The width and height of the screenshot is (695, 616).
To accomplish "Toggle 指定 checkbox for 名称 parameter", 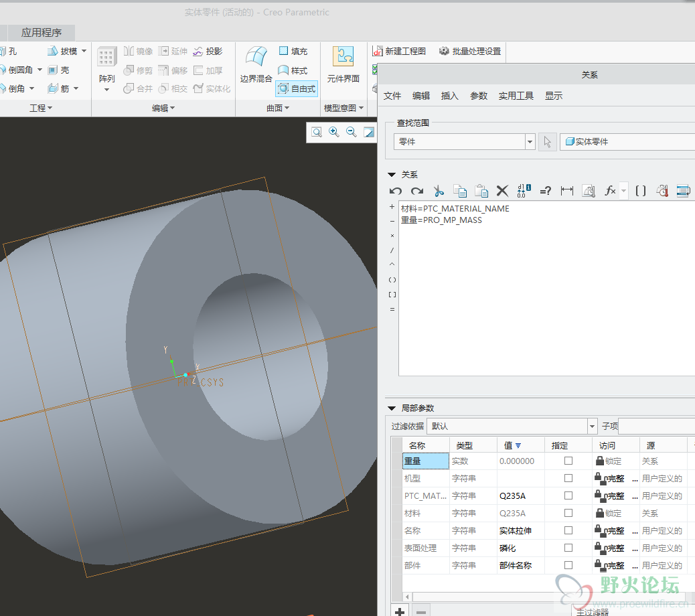I will click(568, 530).
